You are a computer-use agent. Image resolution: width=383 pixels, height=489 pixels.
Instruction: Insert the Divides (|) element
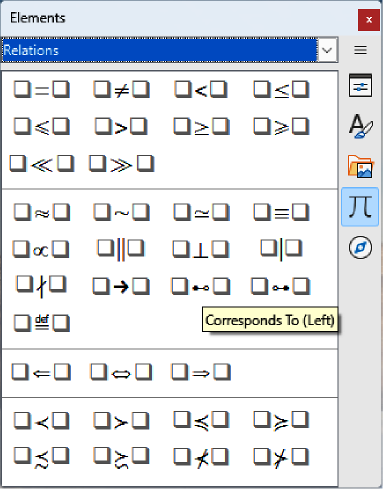pos(281,249)
